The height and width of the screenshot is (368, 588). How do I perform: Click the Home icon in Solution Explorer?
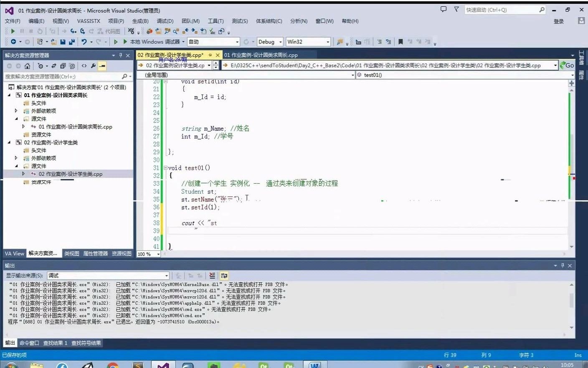(27, 66)
